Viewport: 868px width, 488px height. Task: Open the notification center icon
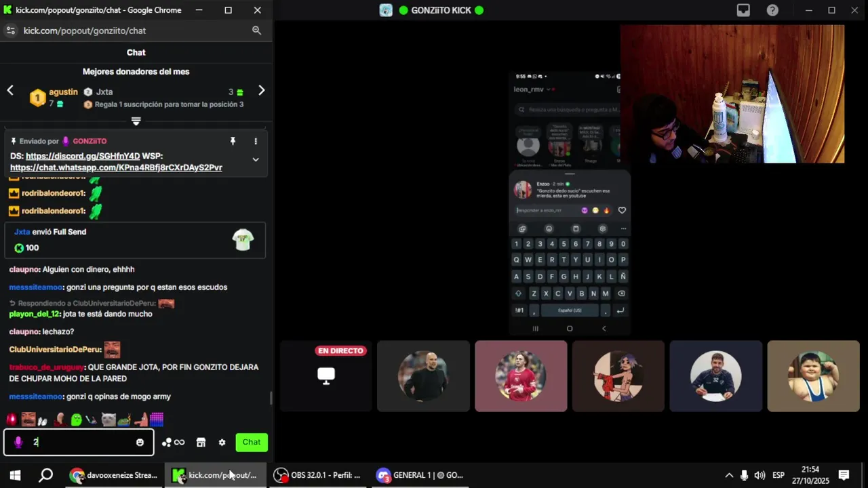[844, 475]
